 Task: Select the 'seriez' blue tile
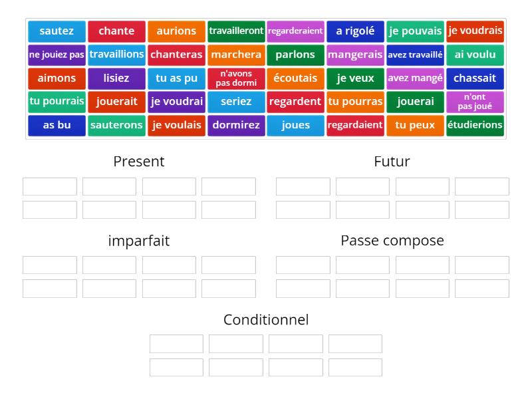point(236,102)
